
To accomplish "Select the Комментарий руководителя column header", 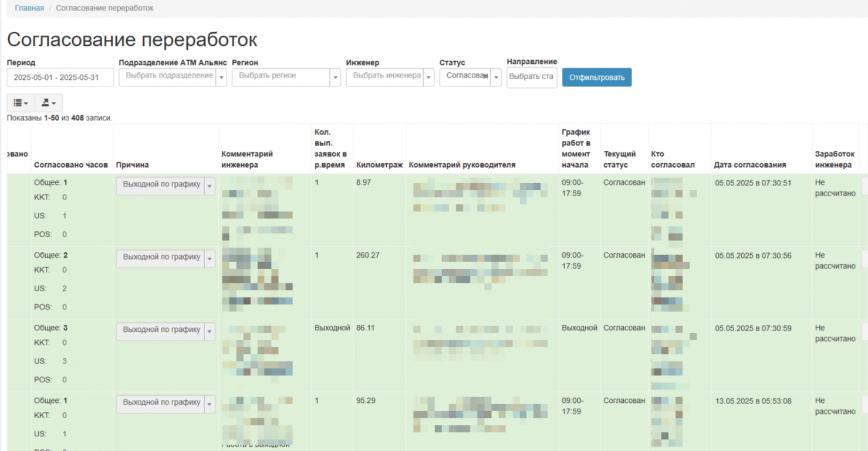I will coord(462,165).
